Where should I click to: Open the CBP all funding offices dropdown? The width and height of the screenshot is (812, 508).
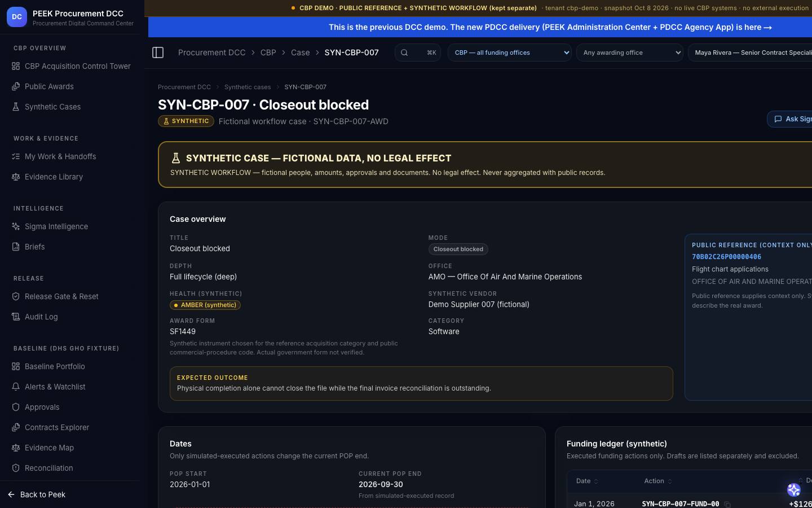click(x=510, y=52)
